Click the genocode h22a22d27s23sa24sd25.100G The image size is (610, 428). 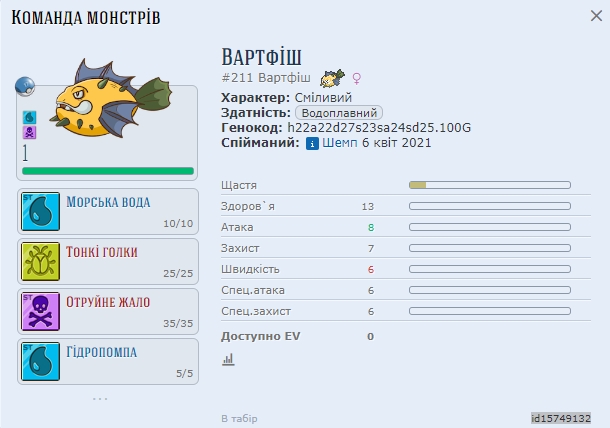pos(379,128)
